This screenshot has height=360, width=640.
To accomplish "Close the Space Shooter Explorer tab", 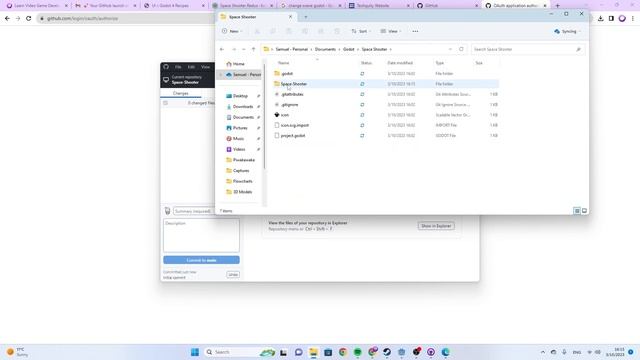I will click(x=290, y=17).
